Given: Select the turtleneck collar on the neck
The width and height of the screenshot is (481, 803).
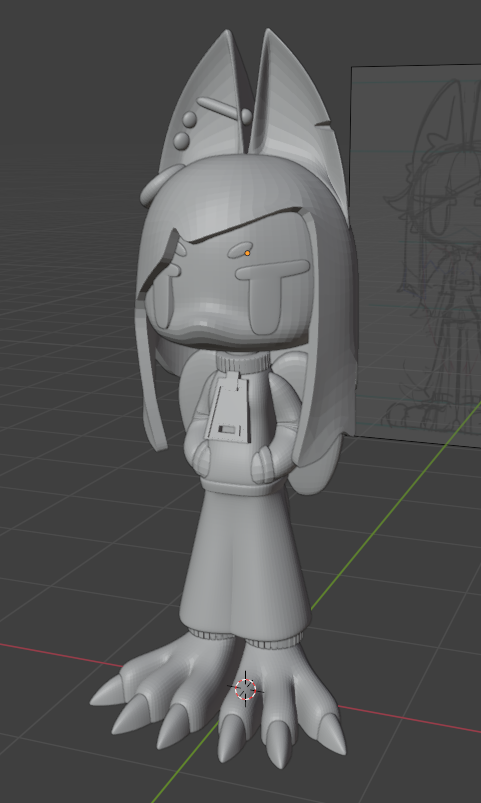Looking at the screenshot, I should 241,362.
